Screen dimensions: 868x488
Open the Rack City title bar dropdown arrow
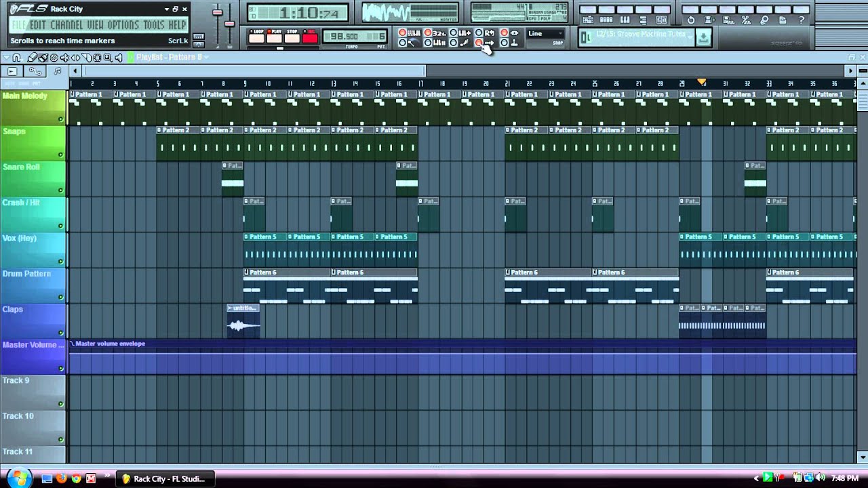167,9
